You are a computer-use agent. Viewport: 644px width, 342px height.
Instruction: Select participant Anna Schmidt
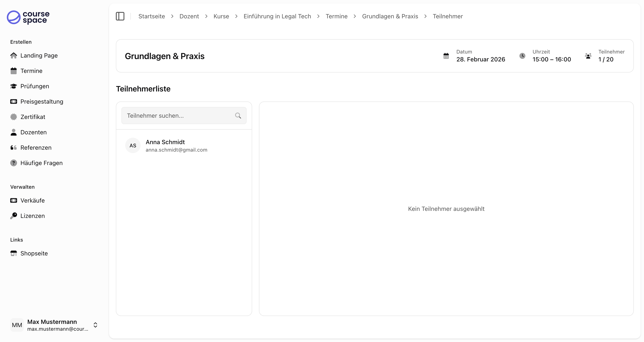[176, 145]
